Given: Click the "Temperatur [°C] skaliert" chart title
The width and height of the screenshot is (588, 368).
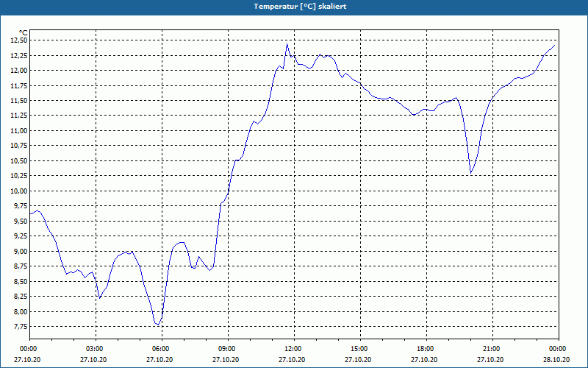Looking at the screenshot, I should pyautogui.click(x=300, y=7).
